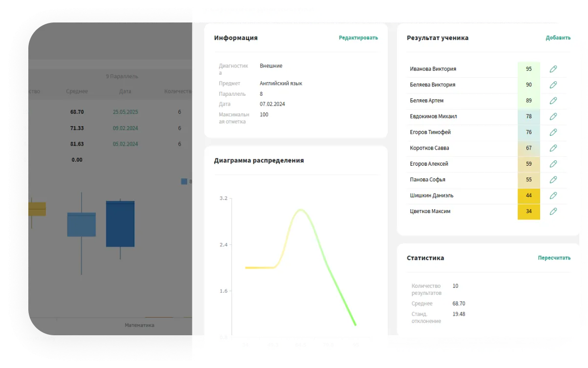Screen dimensions: 588x368
Task: Click the blue legend square above chart
Action: [x=184, y=181]
